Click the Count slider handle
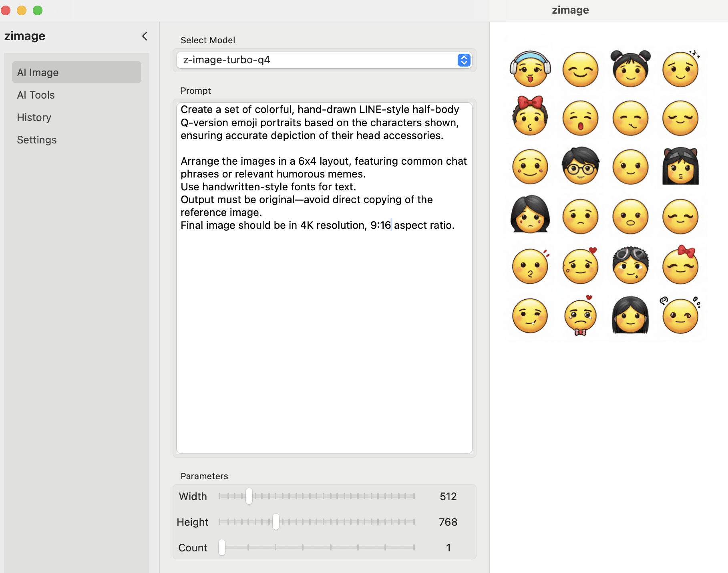Image resolution: width=728 pixels, height=573 pixels. click(x=222, y=547)
